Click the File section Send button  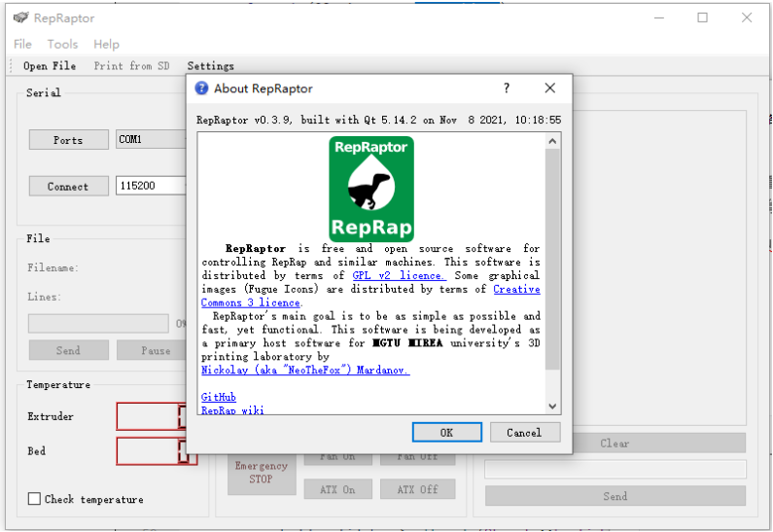click(x=68, y=350)
